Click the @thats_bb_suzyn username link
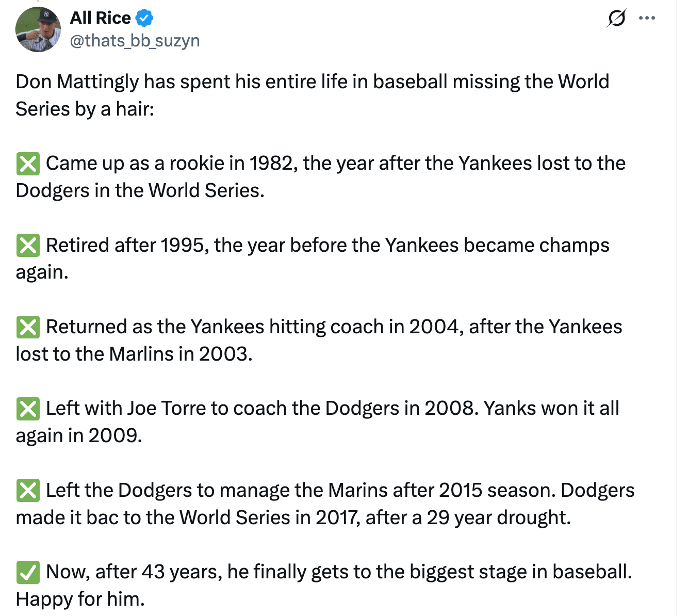 (x=135, y=40)
